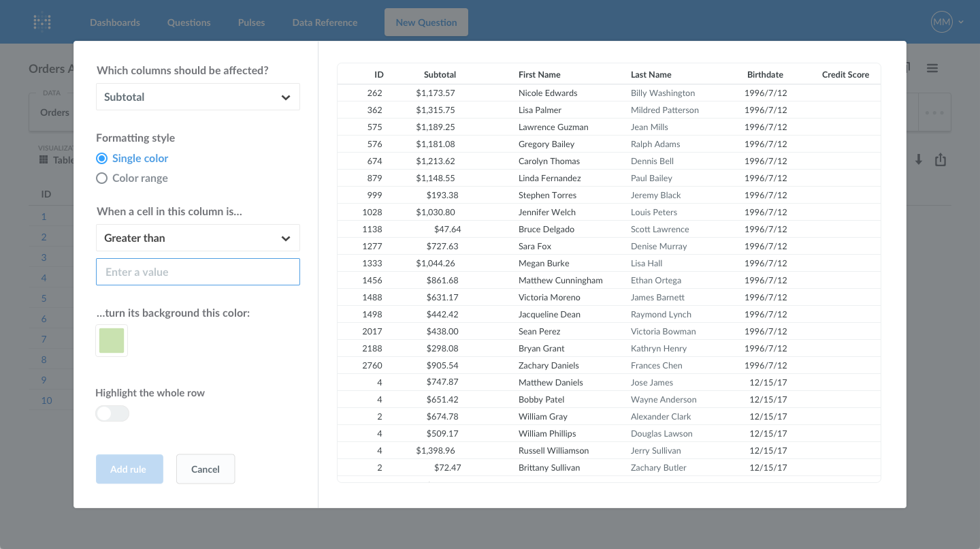Click ID link 5 in background table
Screen dimensions: 980x549
pos(44,298)
